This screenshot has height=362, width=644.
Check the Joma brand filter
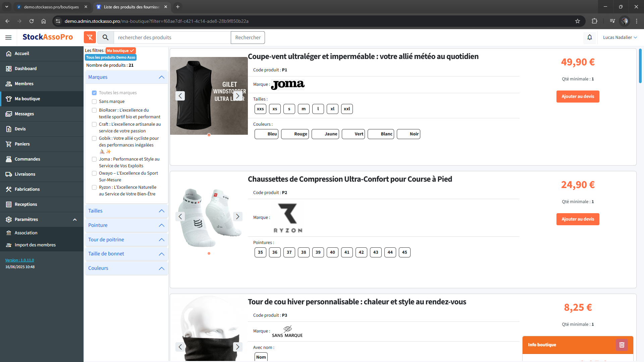click(94, 159)
